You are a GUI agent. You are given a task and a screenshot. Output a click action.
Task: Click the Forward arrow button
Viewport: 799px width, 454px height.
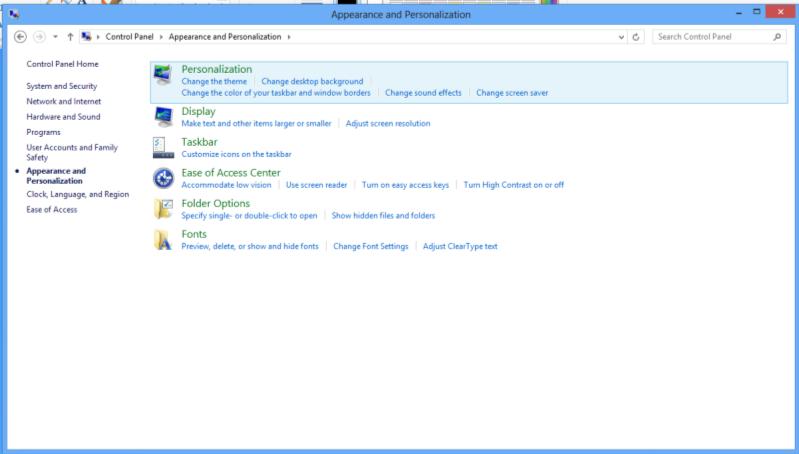[x=39, y=37]
